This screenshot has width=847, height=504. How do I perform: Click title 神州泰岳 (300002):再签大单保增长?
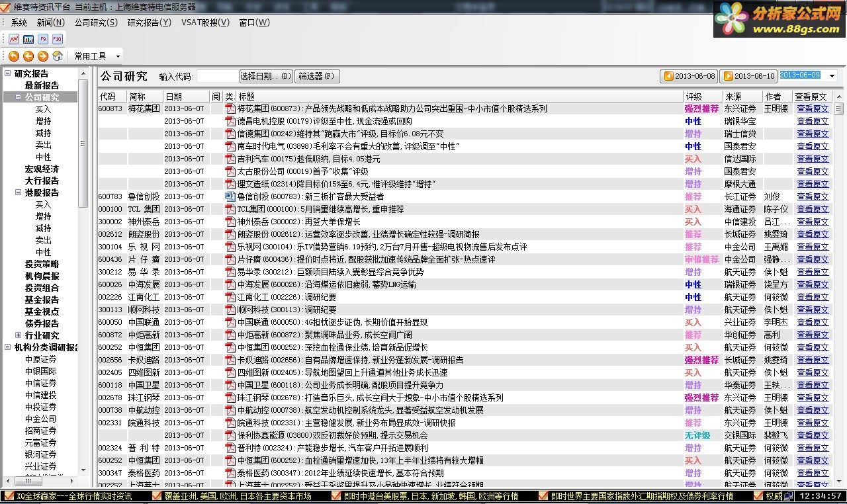(x=298, y=222)
